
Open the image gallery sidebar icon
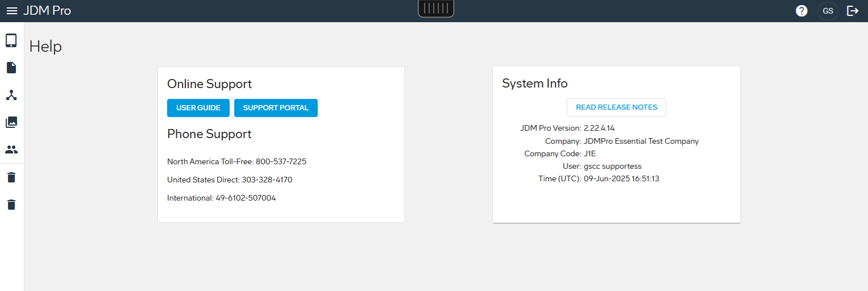point(11,122)
